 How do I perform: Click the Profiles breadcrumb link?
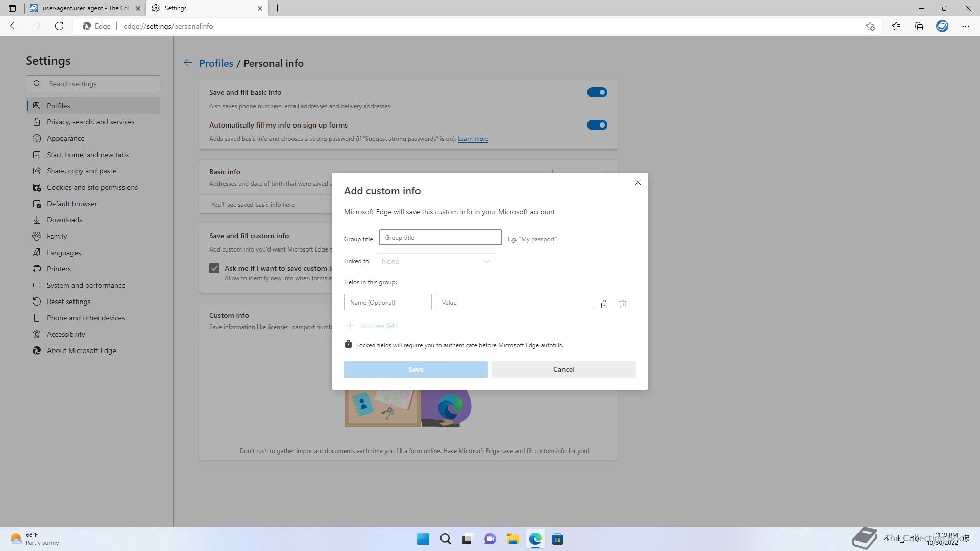click(x=216, y=63)
